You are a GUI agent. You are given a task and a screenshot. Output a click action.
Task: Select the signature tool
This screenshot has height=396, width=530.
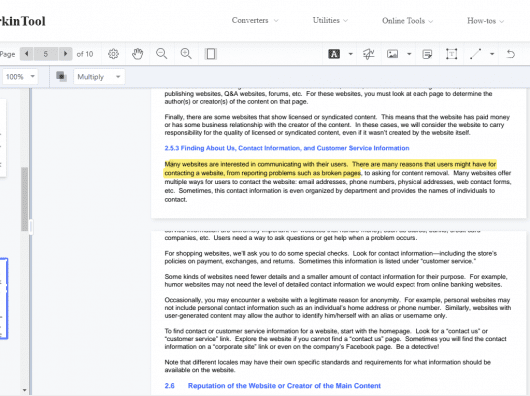click(368, 54)
